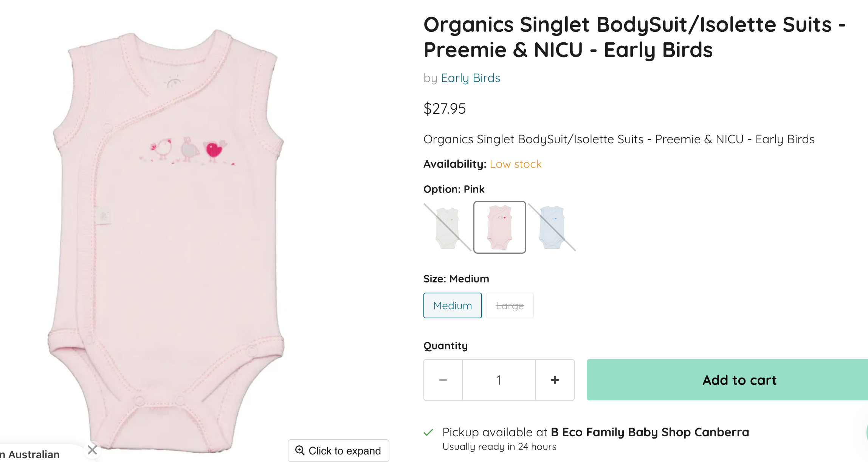This screenshot has height=462, width=868.
Task: Open the Early Birds brand link
Action: point(470,78)
